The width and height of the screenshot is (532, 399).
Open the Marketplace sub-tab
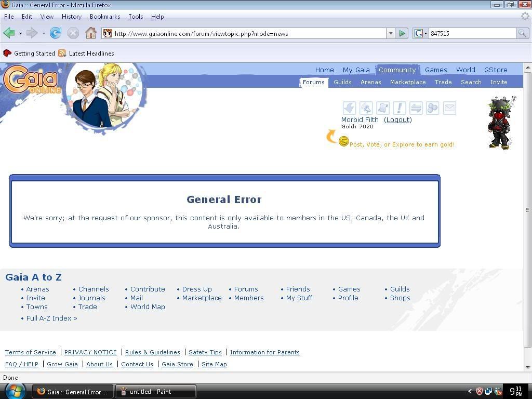408,82
